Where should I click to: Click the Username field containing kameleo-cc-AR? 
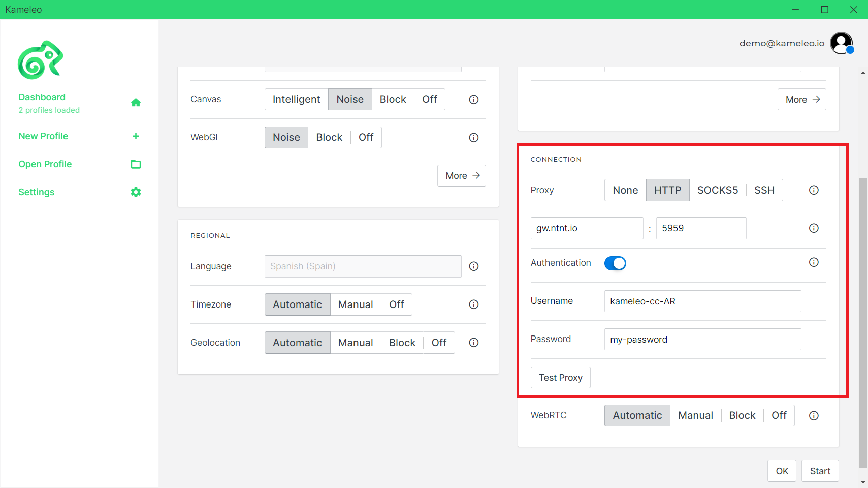tap(702, 301)
